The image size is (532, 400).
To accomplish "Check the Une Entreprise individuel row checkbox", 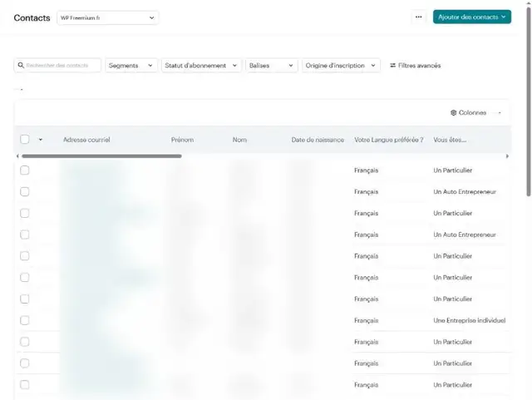I will tap(25, 320).
